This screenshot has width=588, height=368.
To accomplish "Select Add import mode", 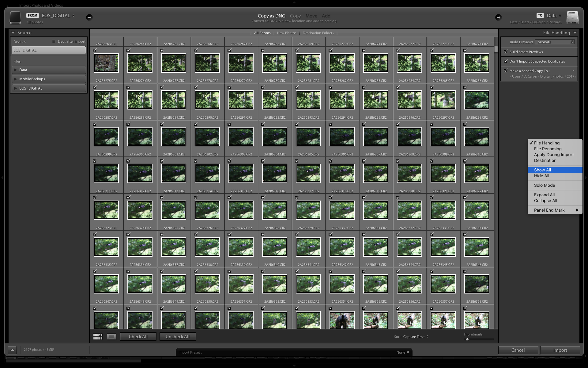I will point(326,16).
